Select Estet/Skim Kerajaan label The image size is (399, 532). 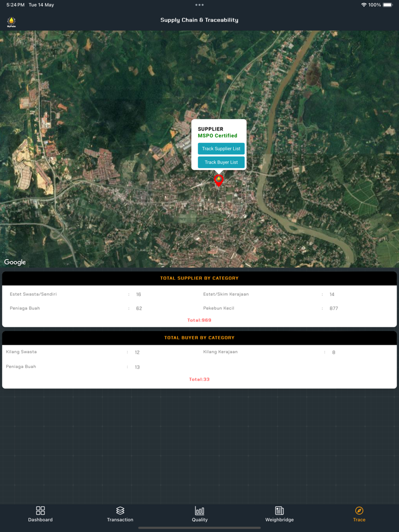226,294
